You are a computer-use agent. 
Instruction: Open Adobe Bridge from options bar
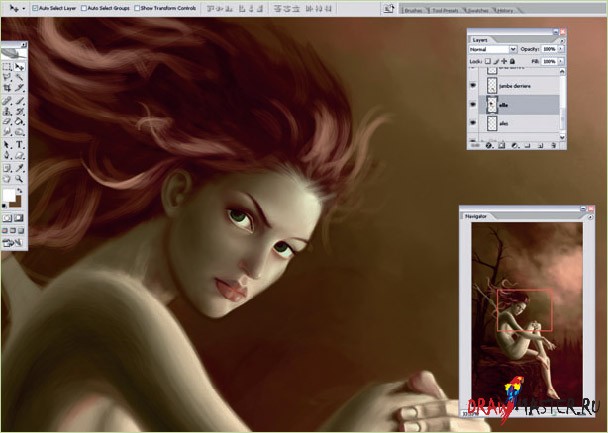coord(389,9)
